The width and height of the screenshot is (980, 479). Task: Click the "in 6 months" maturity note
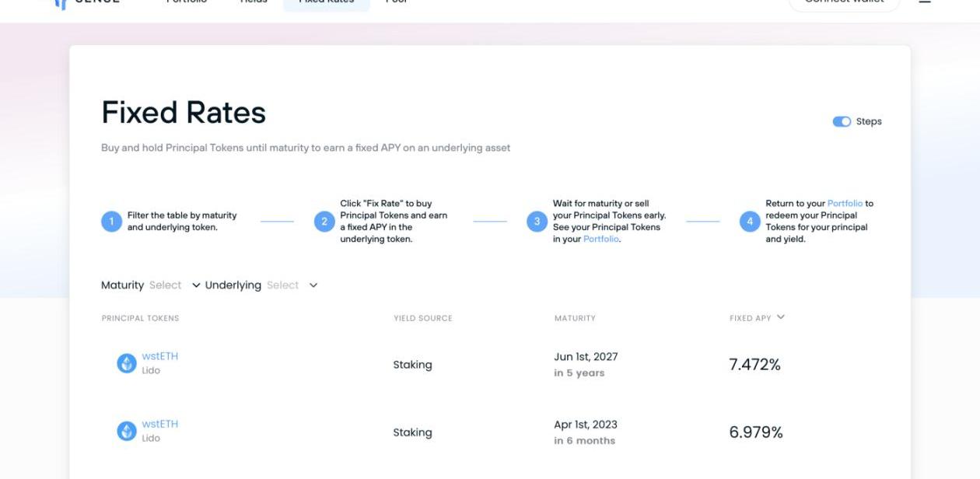pos(584,441)
